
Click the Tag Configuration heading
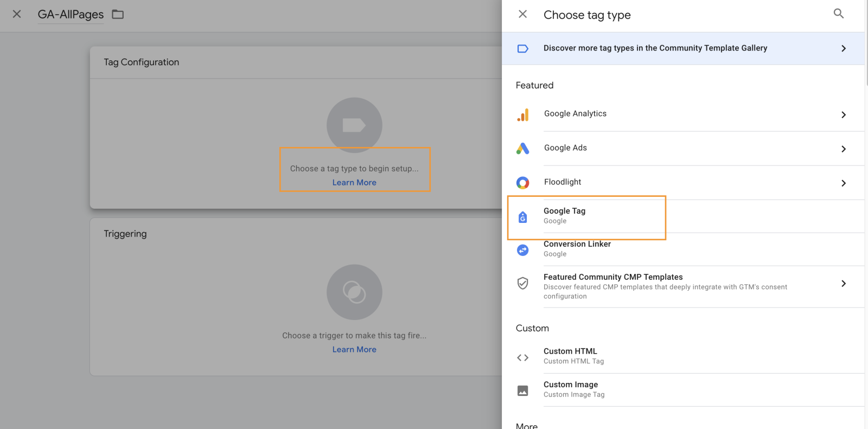(x=142, y=62)
